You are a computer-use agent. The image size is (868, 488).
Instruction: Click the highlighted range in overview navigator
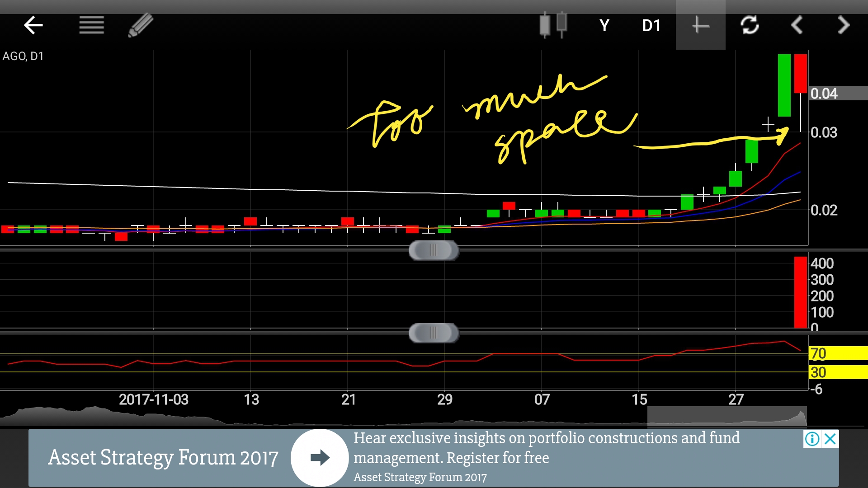pos(727,417)
